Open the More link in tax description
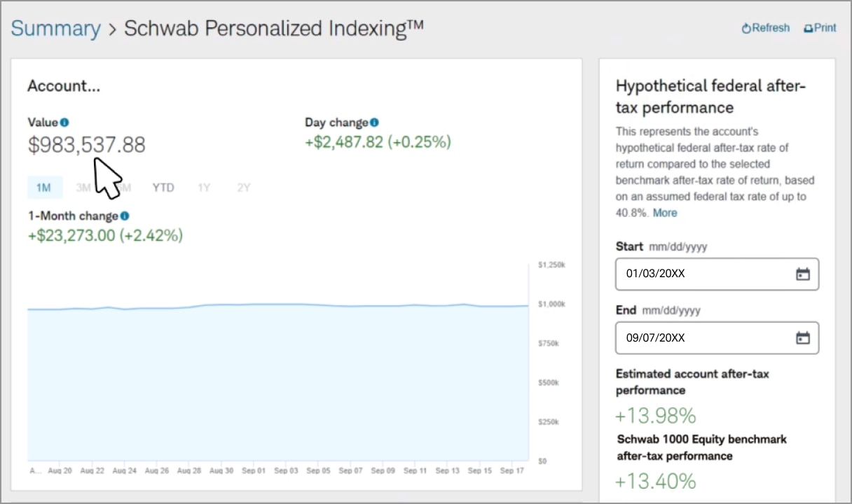The height and width of the screenshot is (504, 852). tap(665, 213)
